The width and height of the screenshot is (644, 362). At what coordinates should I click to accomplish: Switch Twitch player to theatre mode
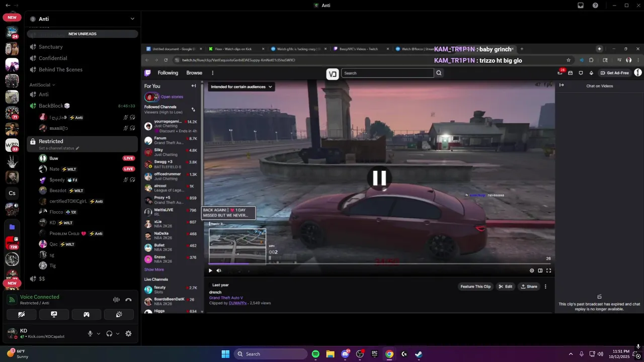click(x=540, y=270)
